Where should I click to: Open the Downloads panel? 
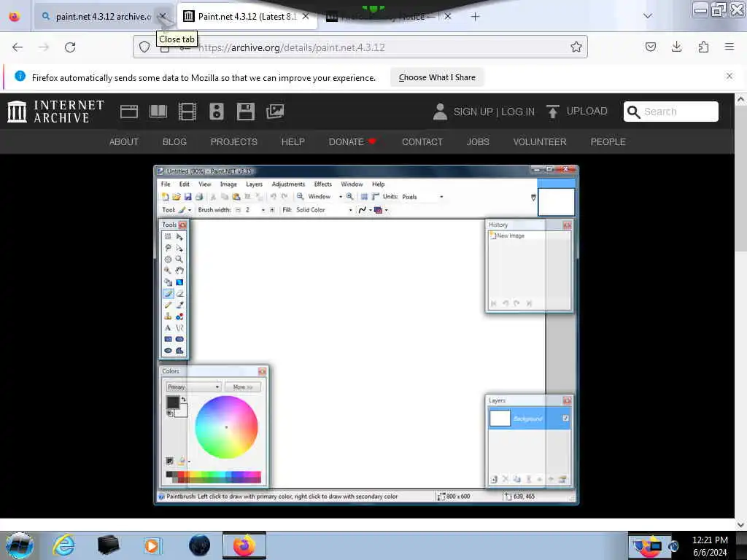676,47
